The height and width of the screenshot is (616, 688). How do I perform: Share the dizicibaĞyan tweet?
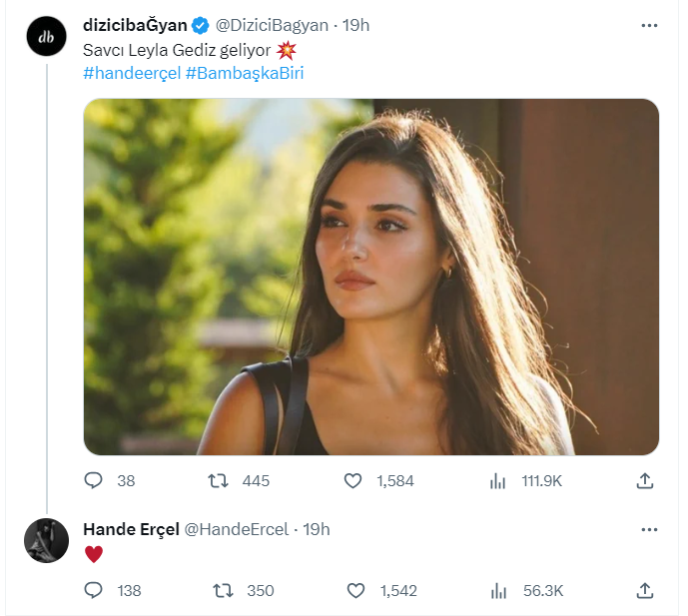(645, 481)
